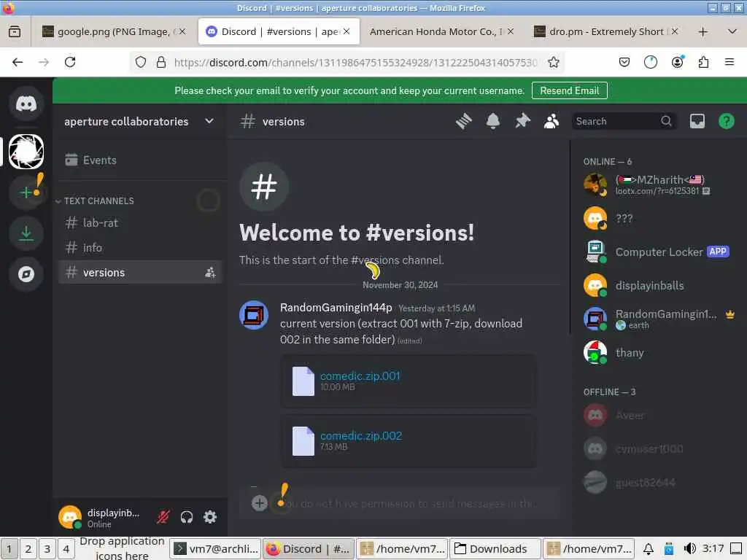Toggle the member list icon
The image size is (747, 560).
(x=551, y=122)
